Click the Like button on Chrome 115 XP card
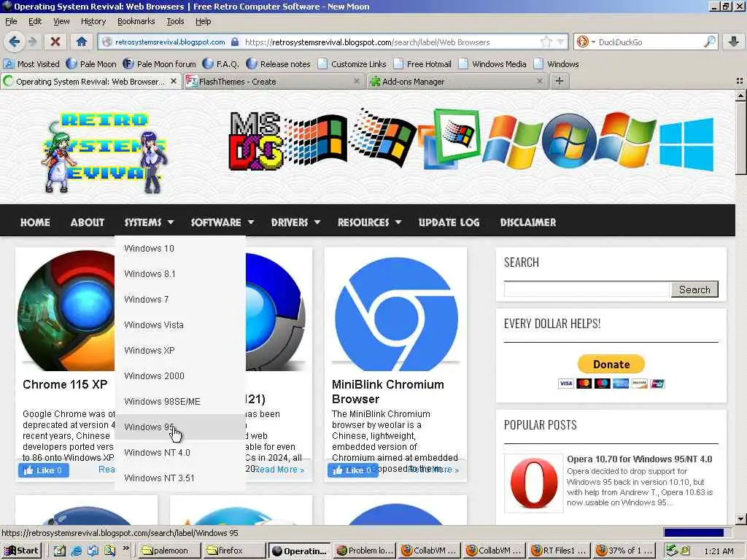Image resolution: width=747 pixels, height=560 pixels. 43,470
